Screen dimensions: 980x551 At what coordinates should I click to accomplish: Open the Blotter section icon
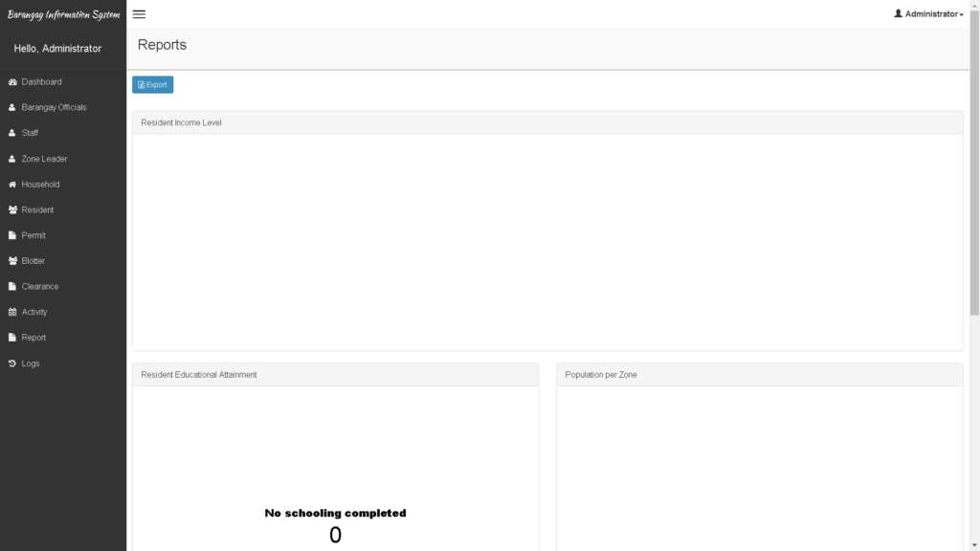pyautogui.click(x=13, y=260)
